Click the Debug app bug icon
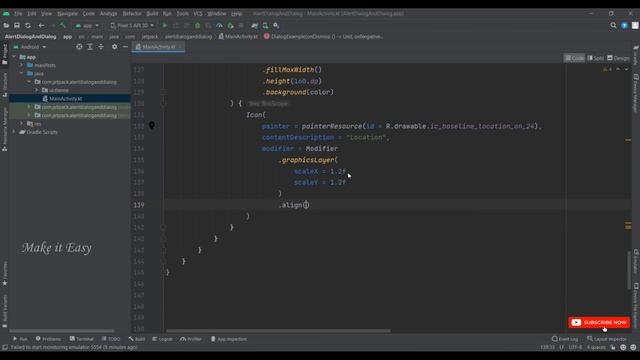The image size is (640, 360). [198, 25]
